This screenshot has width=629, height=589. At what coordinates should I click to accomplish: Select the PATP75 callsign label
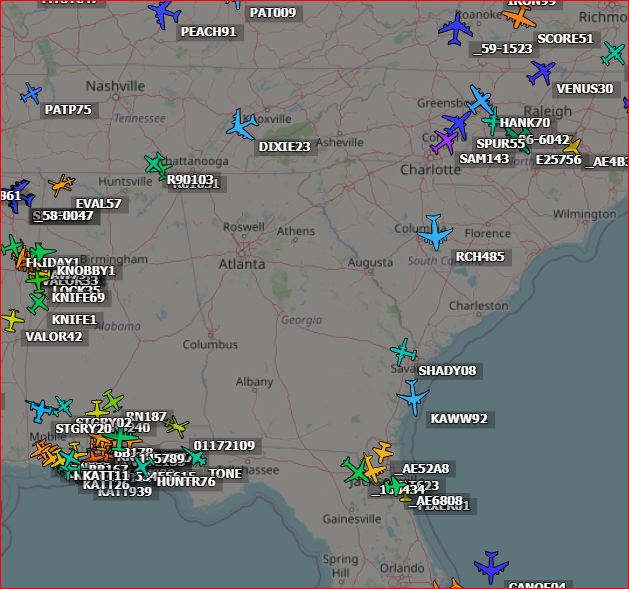pyautogui.click(x=68, y=110)
